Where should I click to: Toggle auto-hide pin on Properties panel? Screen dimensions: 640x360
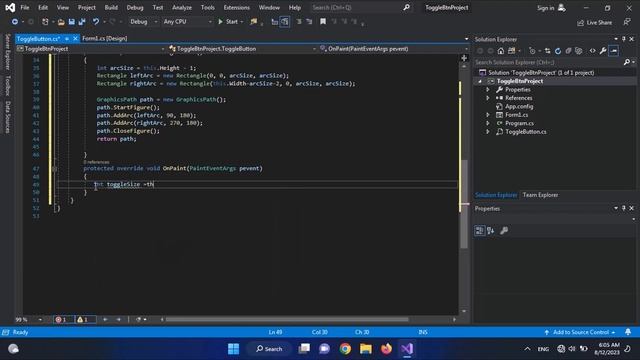624,208
